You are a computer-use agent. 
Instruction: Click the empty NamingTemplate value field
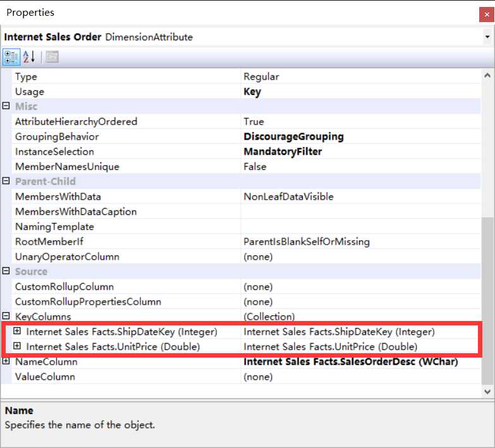click(x=361, y=226)
